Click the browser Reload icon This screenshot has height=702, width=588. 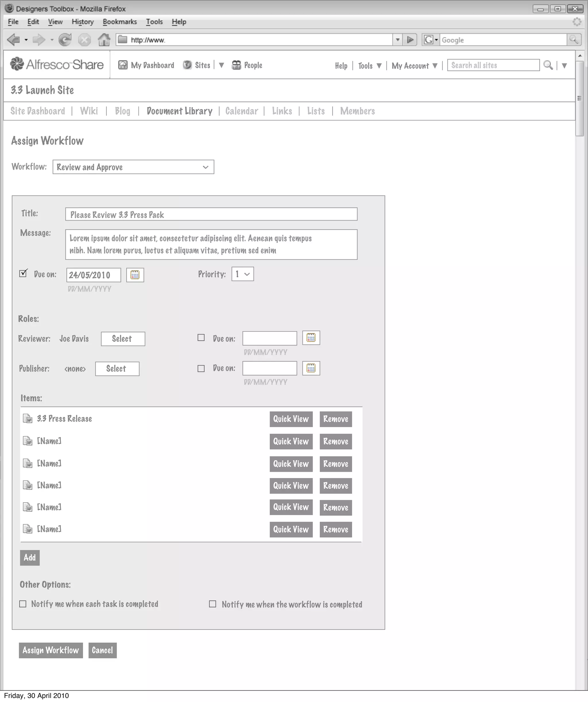pyautogui.click(x=65, y=40)
